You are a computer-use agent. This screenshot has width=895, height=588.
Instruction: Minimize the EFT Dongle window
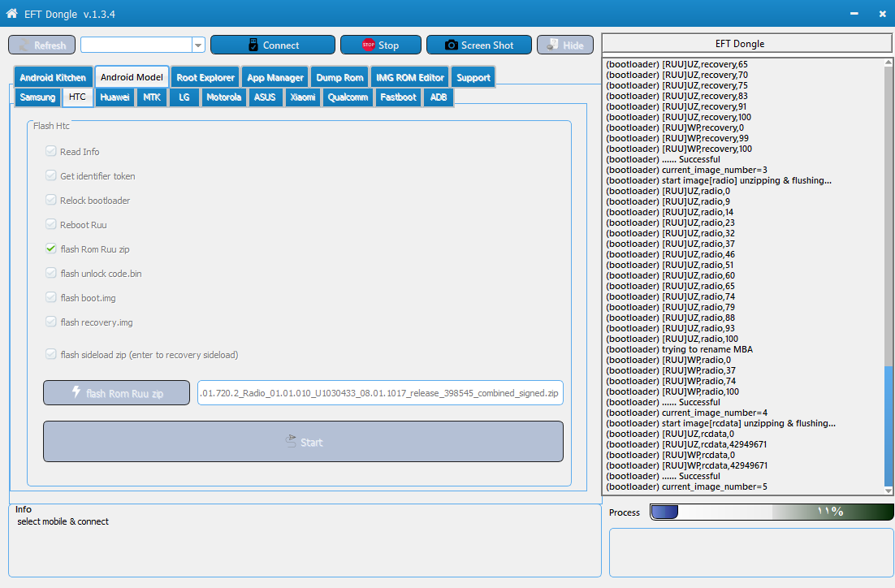pos(854,14)
